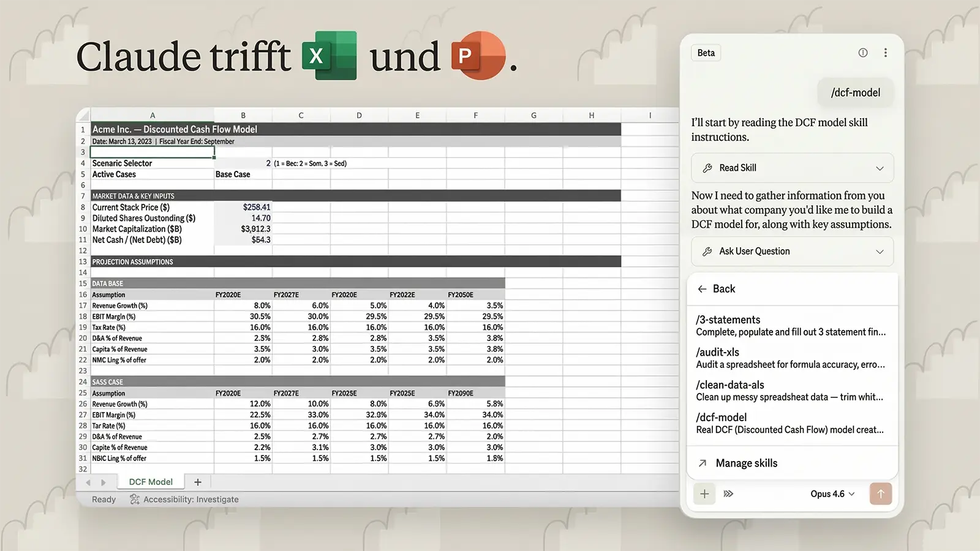Select the /clean-data-als skill entry
980x551 pixels.
pos(790,391)
